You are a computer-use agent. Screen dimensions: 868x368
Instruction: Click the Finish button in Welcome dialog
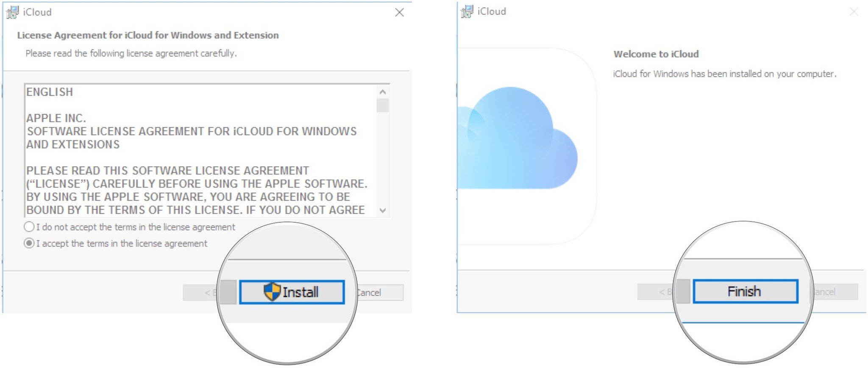point(746,291)
